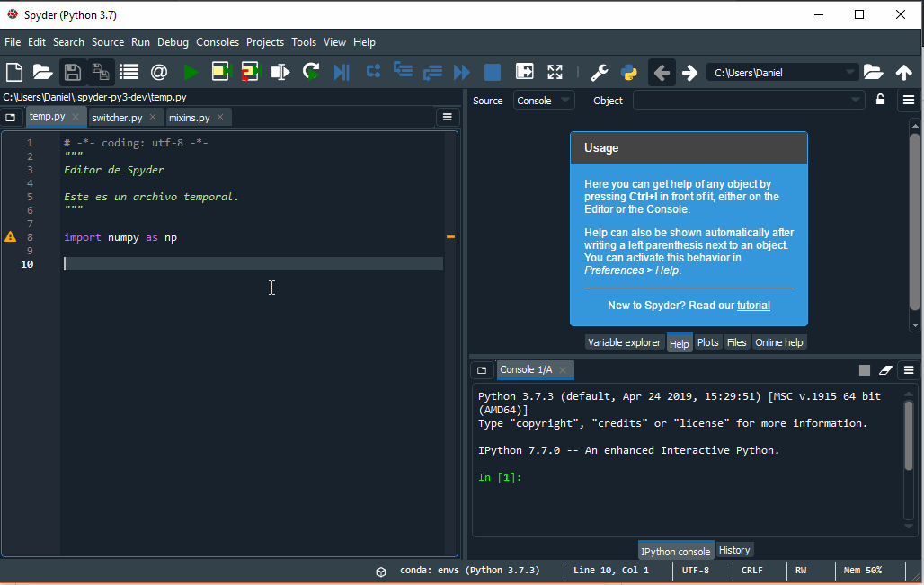Maximize current pane icon

(524, 72)
